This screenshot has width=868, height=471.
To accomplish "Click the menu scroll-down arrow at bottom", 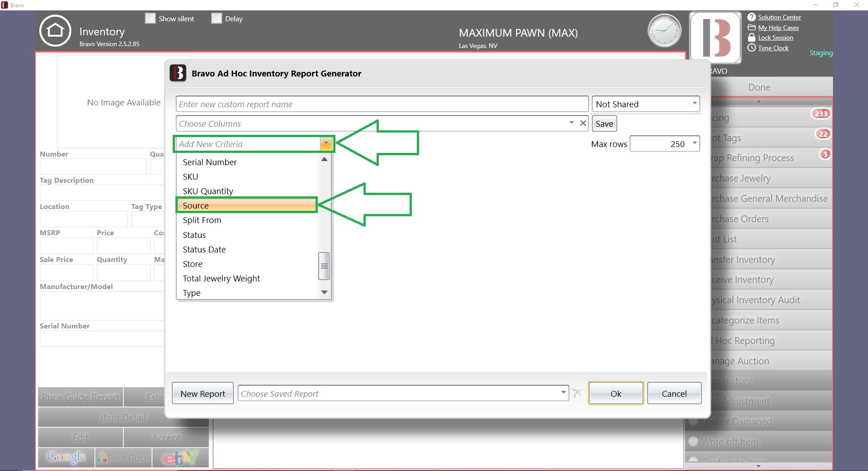I will coord(759,466).
